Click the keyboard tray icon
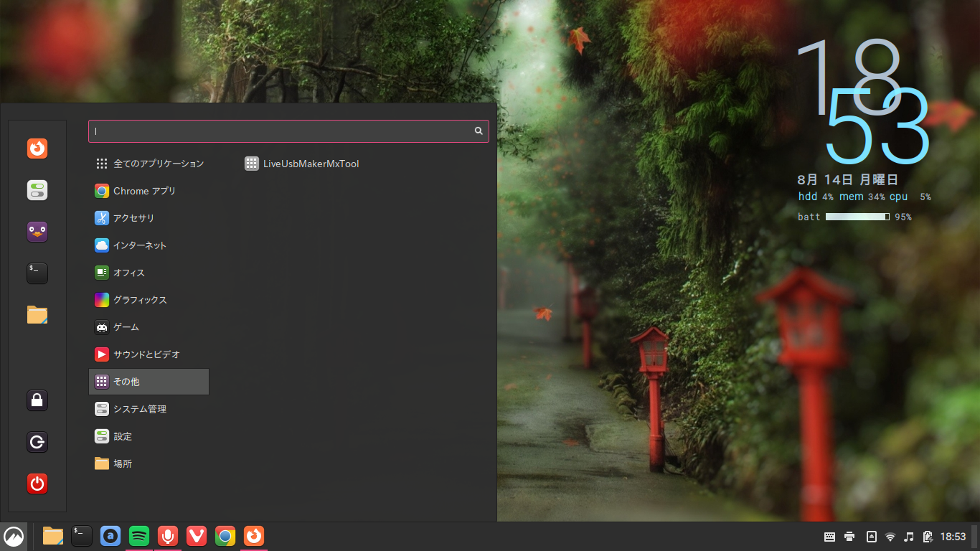The width and height of the screenshot is (980, 551). point(830,537)
